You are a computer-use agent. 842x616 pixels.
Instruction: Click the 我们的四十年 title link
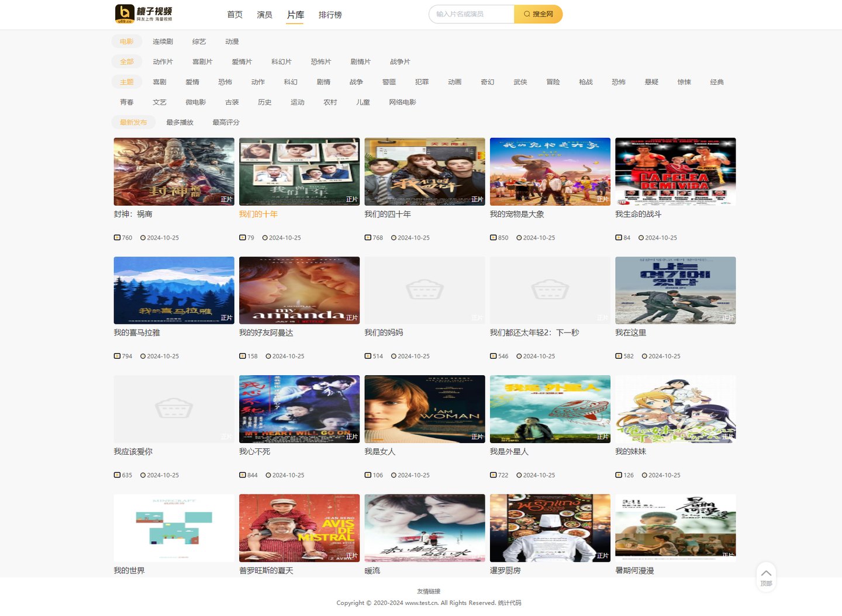(x=388, y=214)
